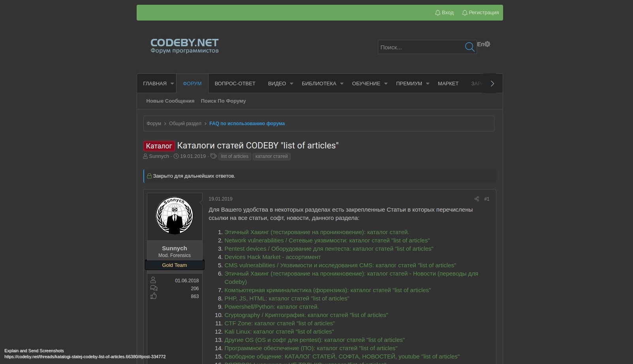
Task: Open thread author Sunnych link
Action: click(159, 156)
